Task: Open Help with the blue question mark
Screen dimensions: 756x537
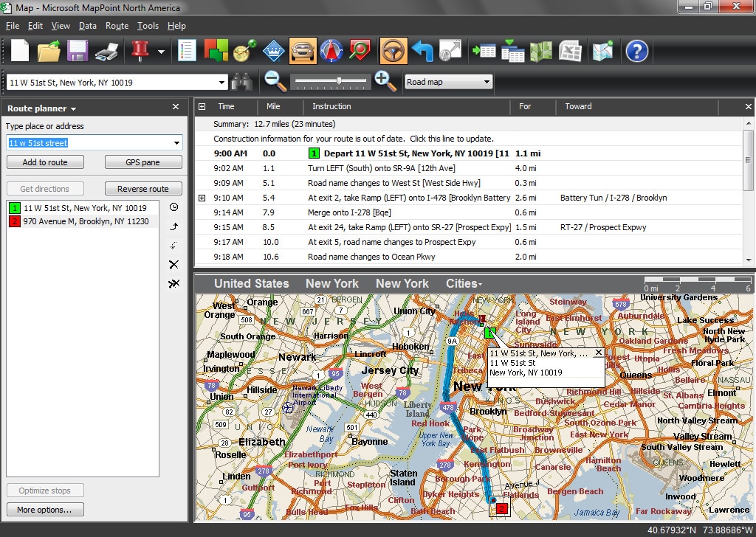Action: 636,51
